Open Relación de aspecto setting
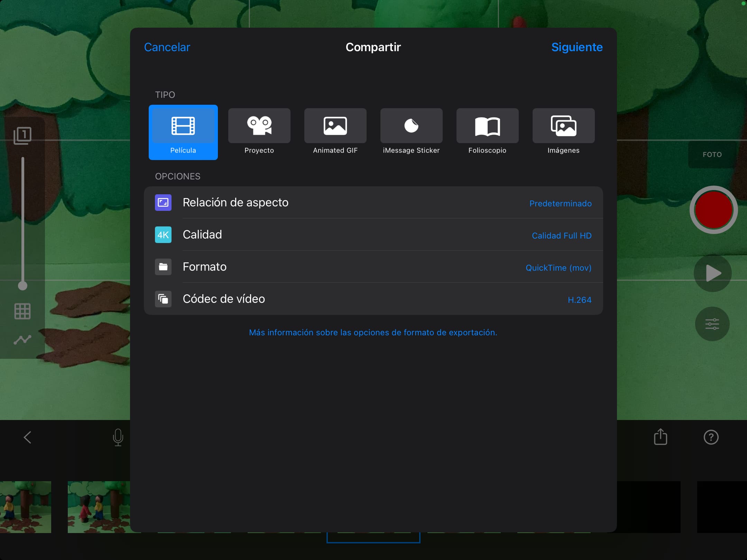 [373, 203]
